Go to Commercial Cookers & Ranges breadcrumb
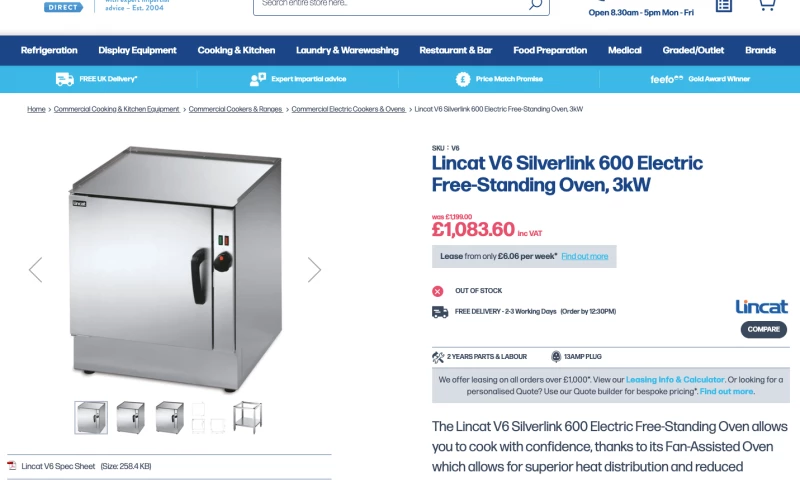The height and width of the screenshot is (480, 800). [235, 109]
